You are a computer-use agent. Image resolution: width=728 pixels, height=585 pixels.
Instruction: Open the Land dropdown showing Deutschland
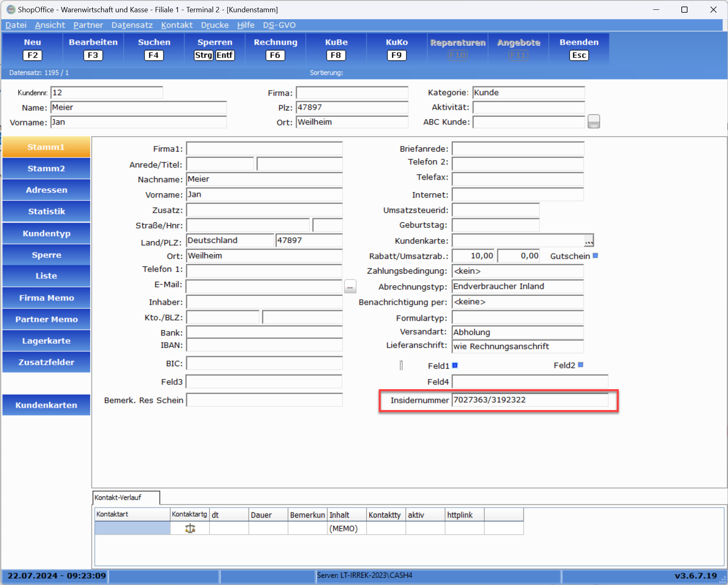point(230,240)
